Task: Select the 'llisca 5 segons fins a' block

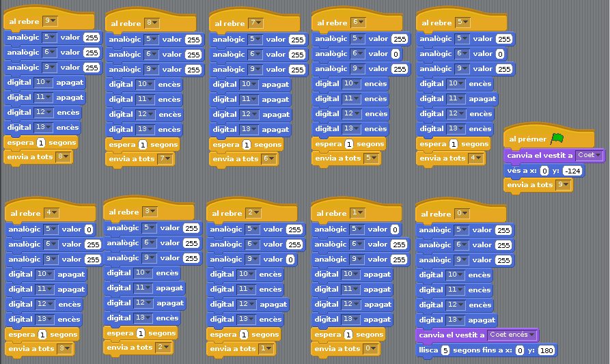Action: 486,350
